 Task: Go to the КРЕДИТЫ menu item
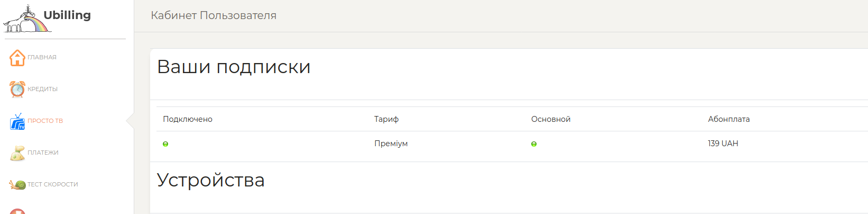[x=43, y=89]
